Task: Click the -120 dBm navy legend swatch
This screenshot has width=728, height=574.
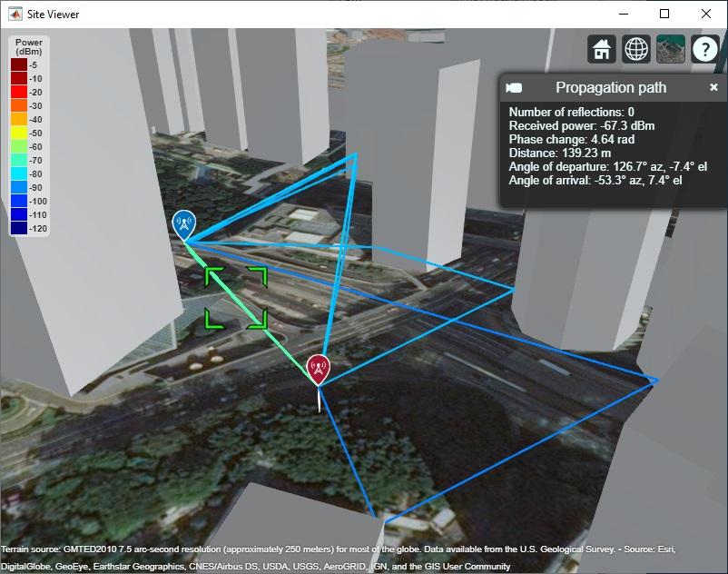Action: point(19,229)
